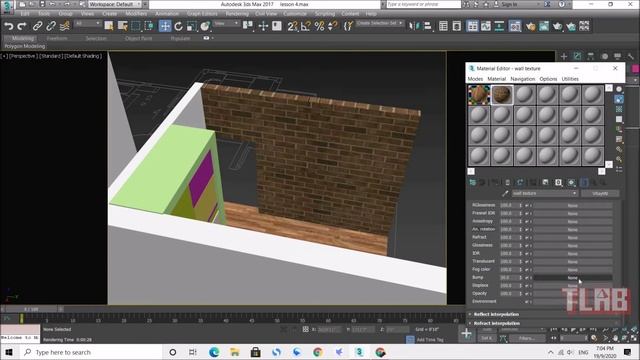Toggle the Angle Snap icon
The width and height of the screenshot is (640, 360).
306,26
